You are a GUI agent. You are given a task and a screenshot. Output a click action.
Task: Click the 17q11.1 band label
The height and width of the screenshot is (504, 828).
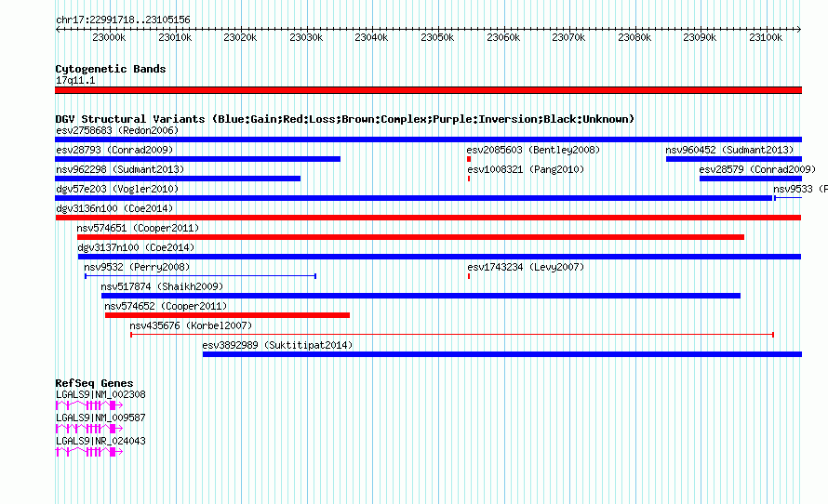coord(75,80)
